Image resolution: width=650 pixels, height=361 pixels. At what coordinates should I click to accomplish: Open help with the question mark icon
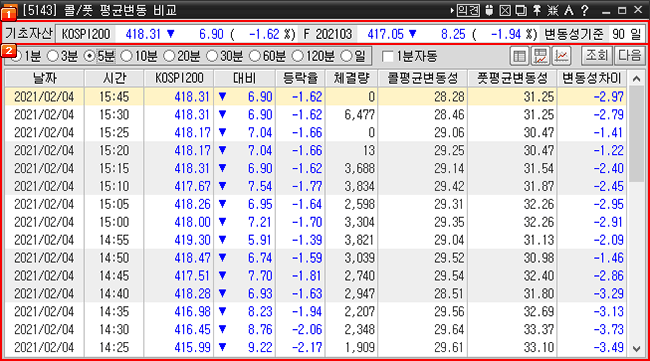pos(585,10)
